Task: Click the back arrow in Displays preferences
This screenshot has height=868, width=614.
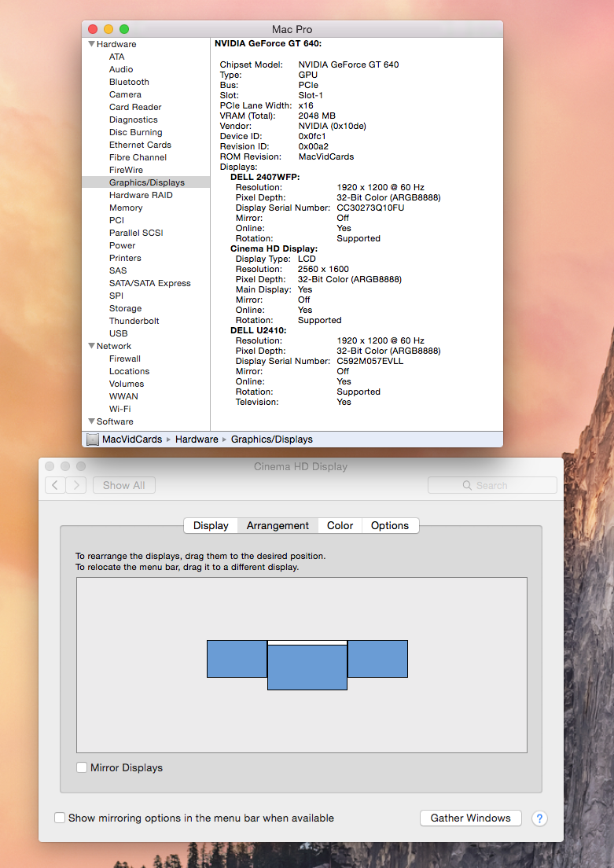Action: tap(55, 485)
